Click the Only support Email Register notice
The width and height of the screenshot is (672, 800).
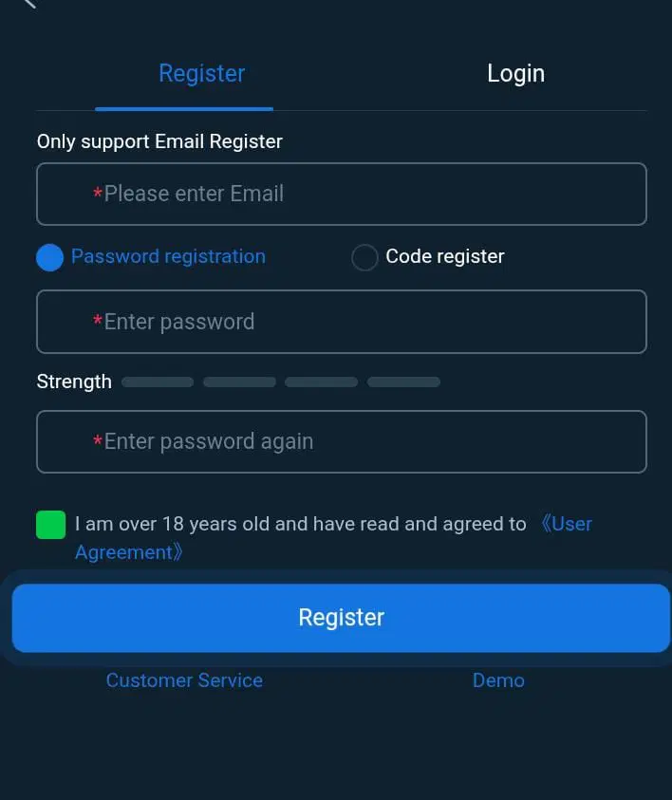click(x=159, y=141)
